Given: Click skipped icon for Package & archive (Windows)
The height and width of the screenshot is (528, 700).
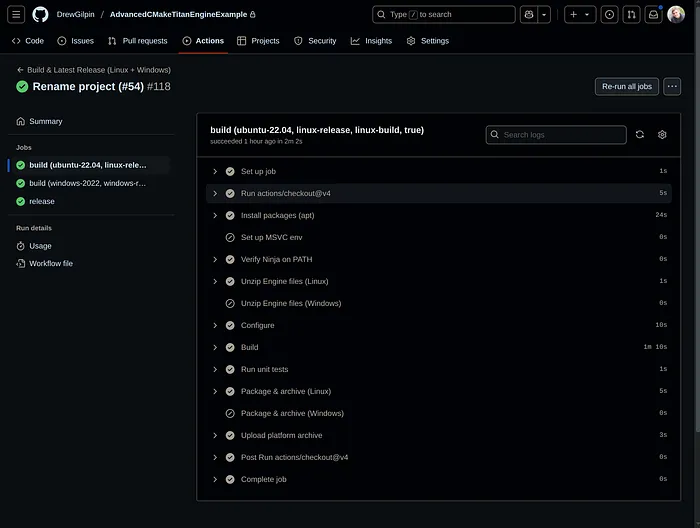Looking at the screenshot, I should [230, 413].
